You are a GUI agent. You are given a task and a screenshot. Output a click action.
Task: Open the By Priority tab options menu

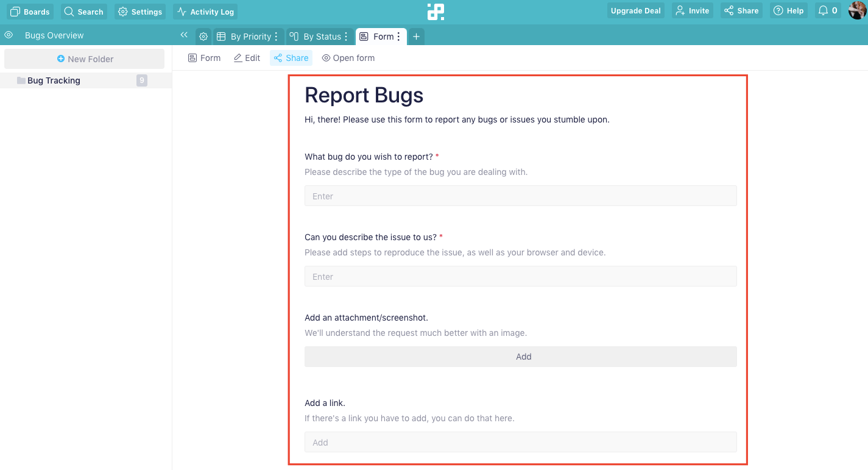pos(277,37)
